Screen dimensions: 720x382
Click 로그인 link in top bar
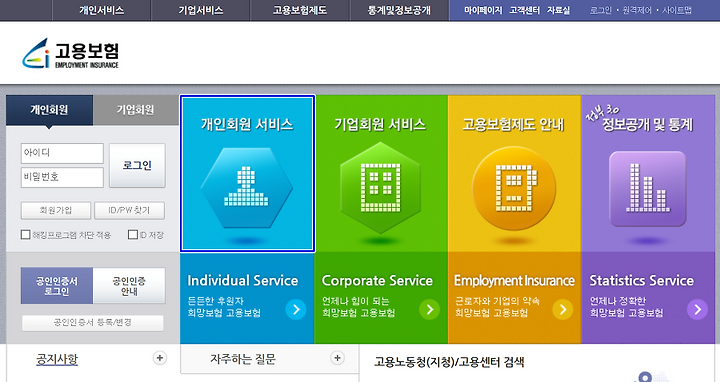[601, 10]
